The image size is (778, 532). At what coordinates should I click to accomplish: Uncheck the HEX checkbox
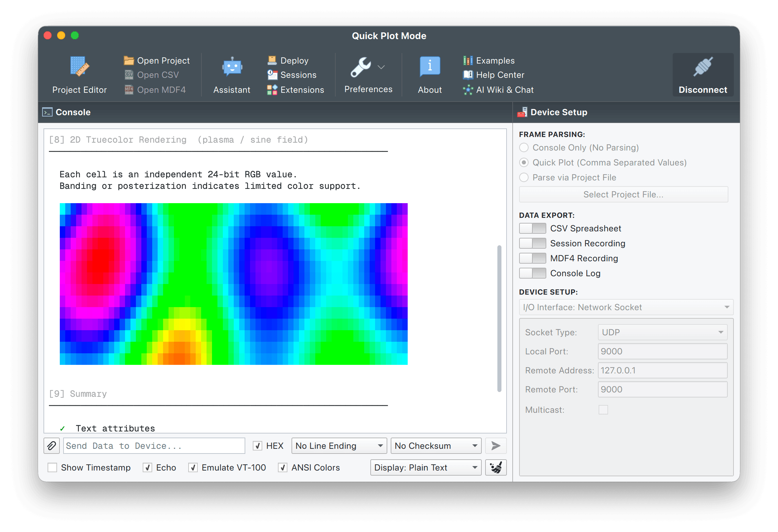258,446
